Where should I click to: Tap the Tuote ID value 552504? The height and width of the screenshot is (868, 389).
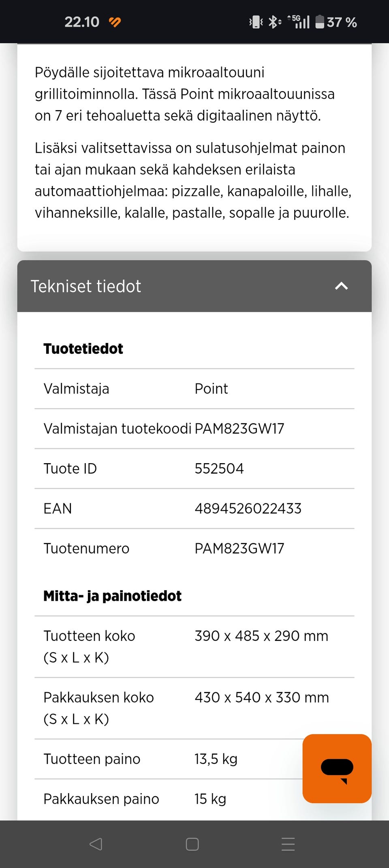219,468
